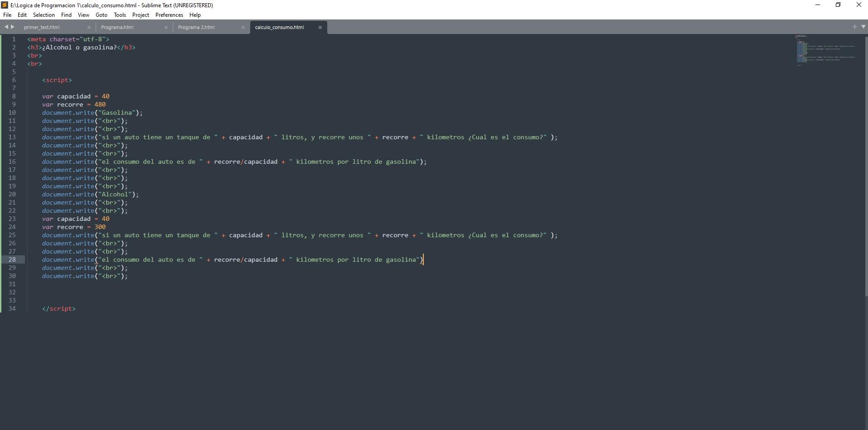This screenshot has width=868, height=430.
Task: Click line number 1 in gutter
Action: point(14,39)
